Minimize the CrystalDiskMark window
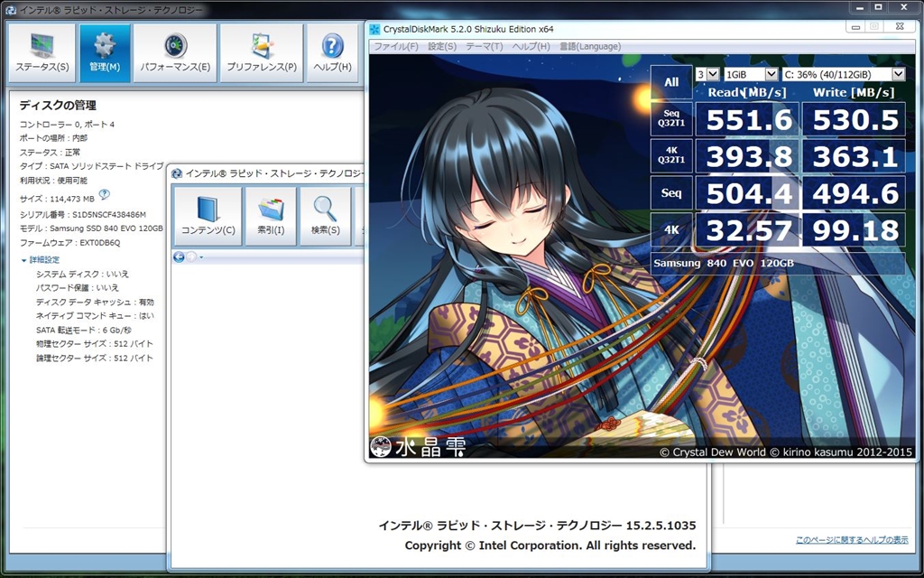924x578 pixels. point(855,26)
